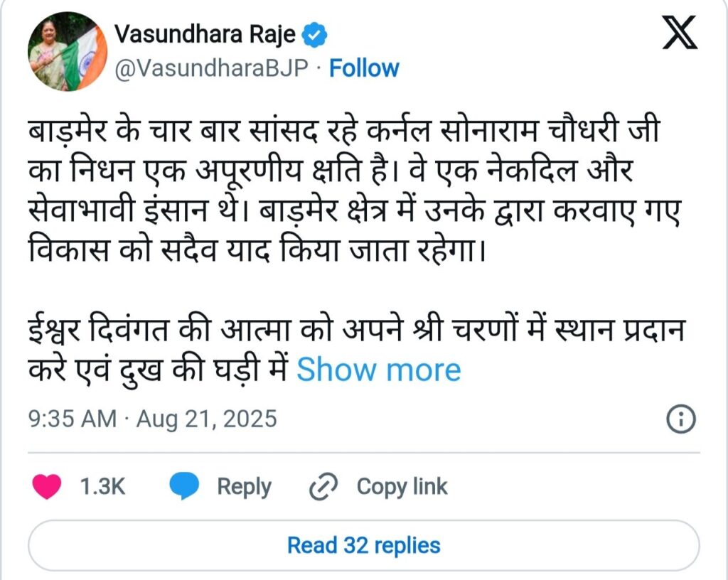Expand the tweet with Show more
Image resolution: width=728 pixels, height=580 pixels.
coord(378,370)
